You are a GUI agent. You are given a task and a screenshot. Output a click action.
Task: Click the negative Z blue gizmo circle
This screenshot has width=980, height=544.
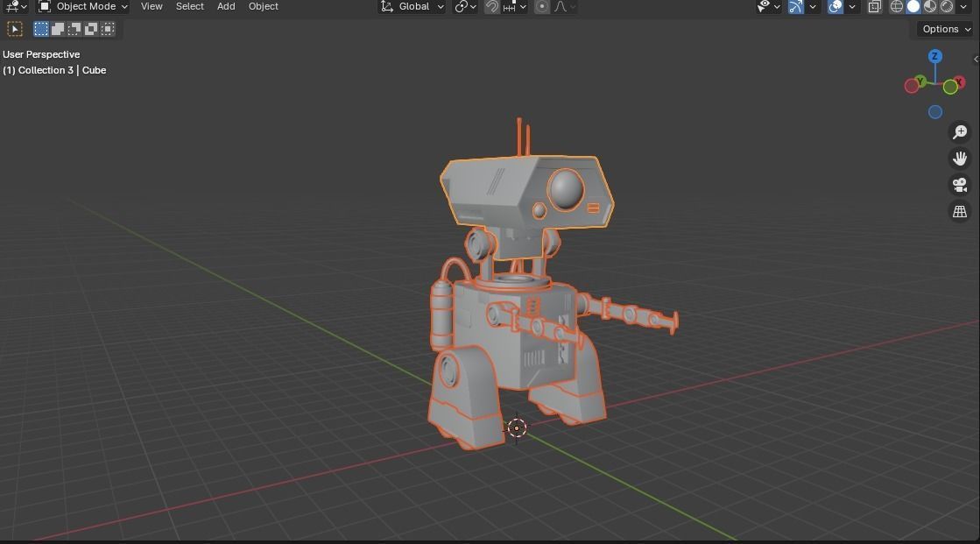click(935, 112)
